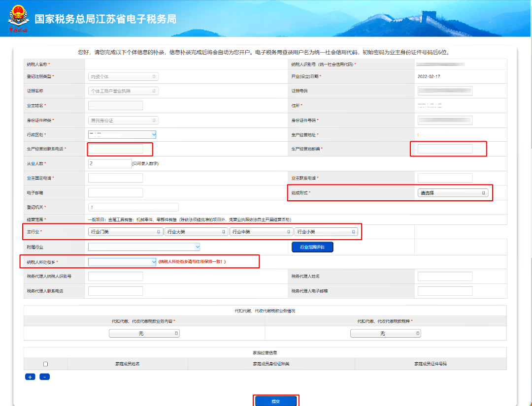Click the 家庭经营信息 section heading

pyautogui.click(x=265, y=353)
